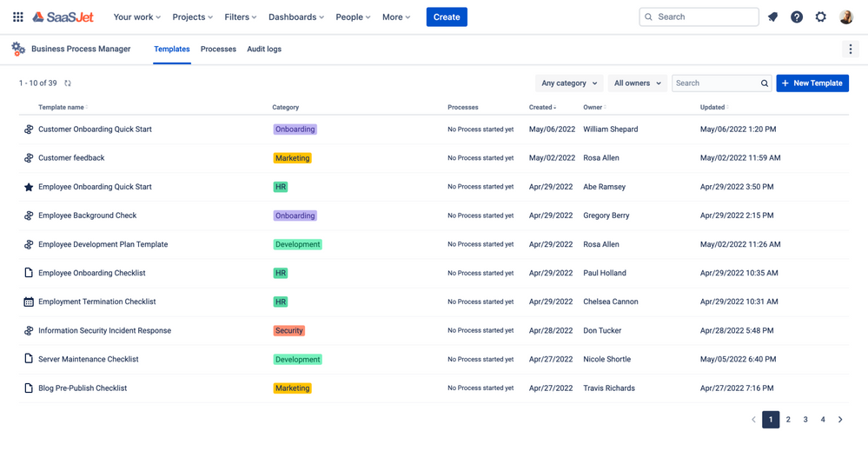Click the user profile avatar
The width and height of the screenshot is (868, 451).
[x=846, y=17]
